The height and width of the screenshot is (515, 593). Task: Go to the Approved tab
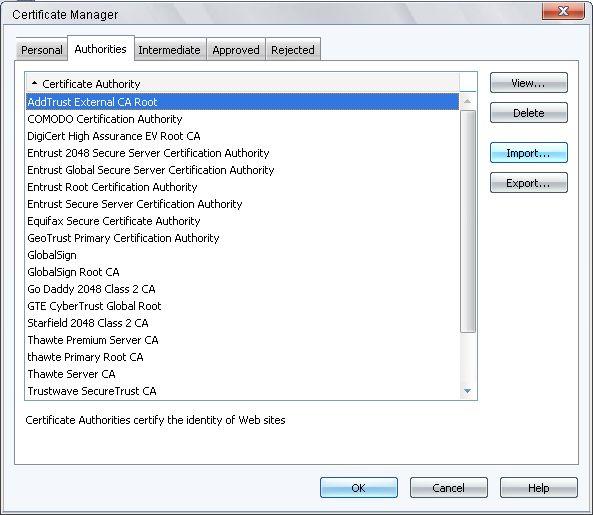click(236, 50)
